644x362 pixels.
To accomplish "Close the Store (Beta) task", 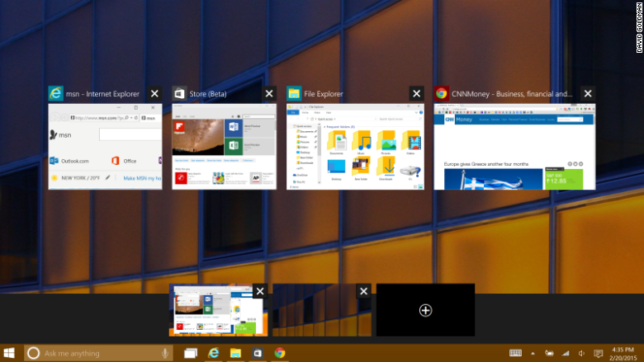I will [x=269, y=93].
